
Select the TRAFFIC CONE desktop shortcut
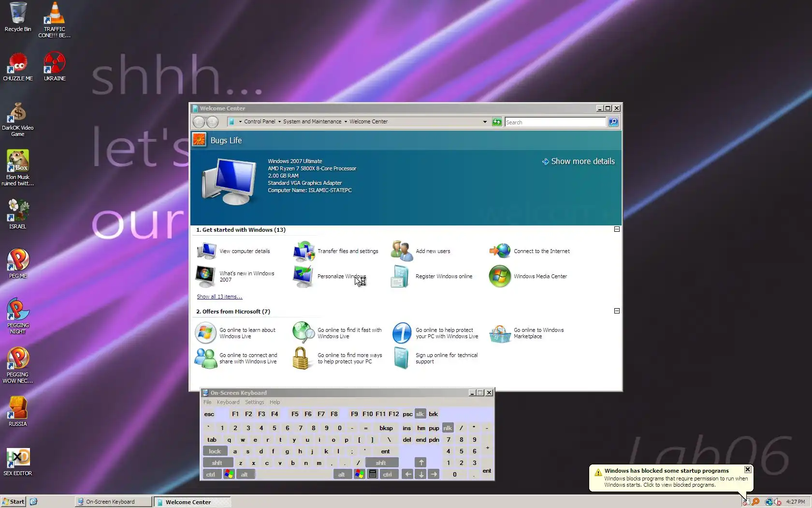click(x=55, y=20)
